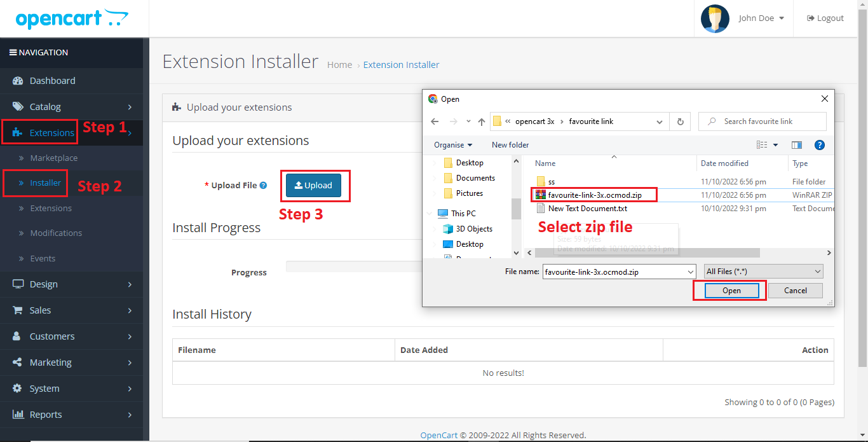Open the Organise dropdown menu
868x442 pixels.
click(453, 145)
